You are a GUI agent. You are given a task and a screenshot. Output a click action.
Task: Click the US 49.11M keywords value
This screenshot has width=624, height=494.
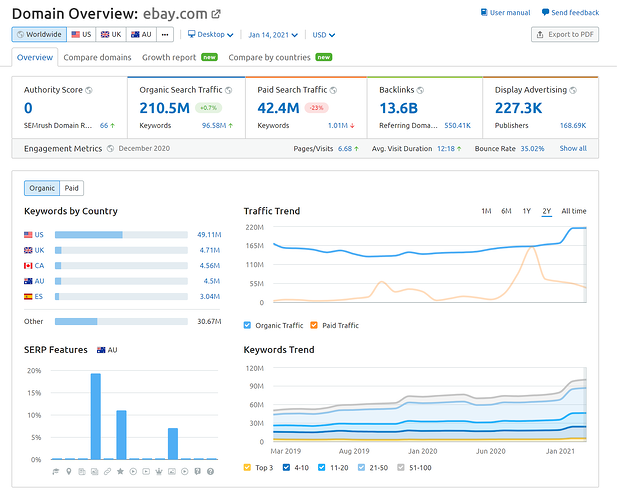pos(209,235)
